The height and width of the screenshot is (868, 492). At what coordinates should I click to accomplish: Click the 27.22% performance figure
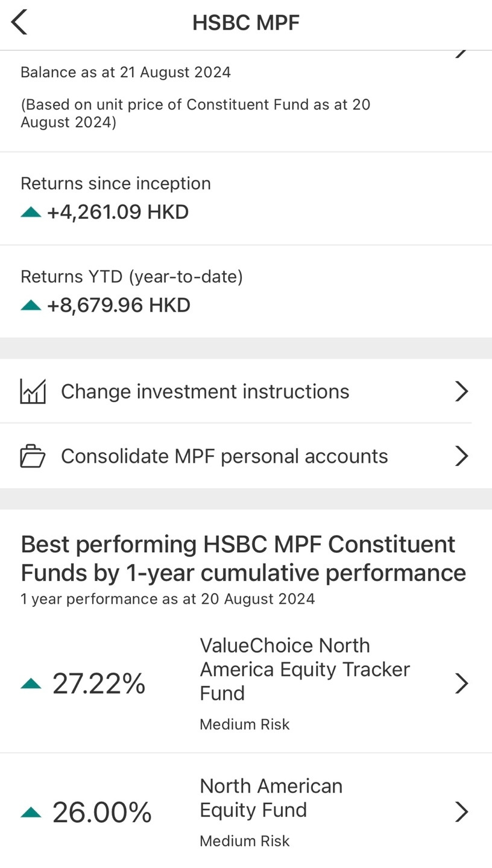pos(99,684)
